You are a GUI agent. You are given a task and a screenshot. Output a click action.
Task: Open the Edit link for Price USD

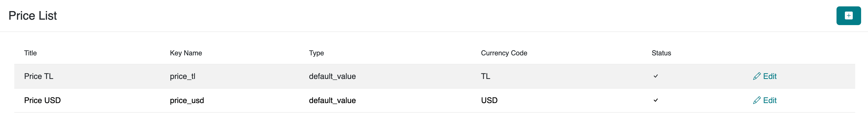pos(769,100)
